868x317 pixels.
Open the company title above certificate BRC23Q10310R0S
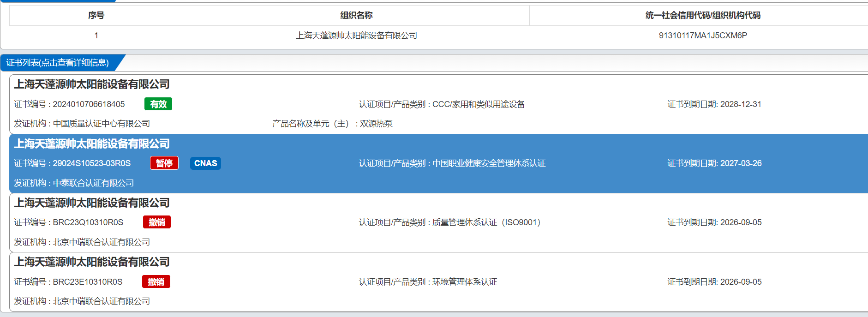coord(92,203)
